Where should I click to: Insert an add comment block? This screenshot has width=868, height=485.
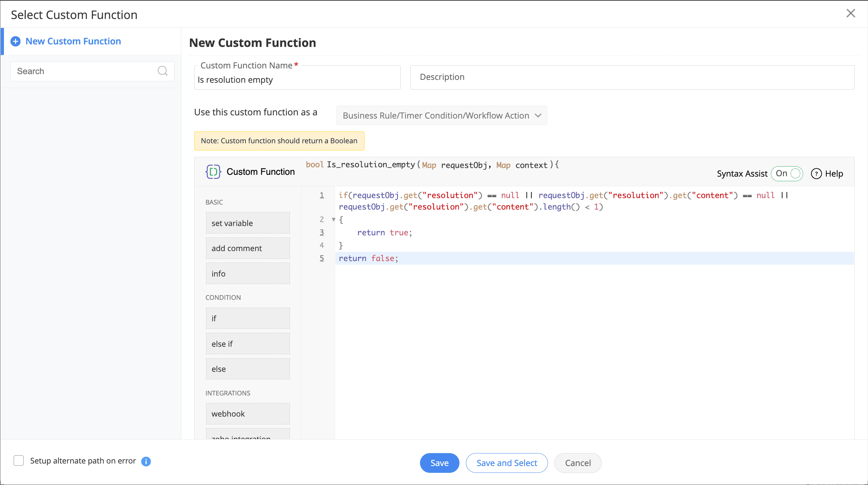pos(248,248)
